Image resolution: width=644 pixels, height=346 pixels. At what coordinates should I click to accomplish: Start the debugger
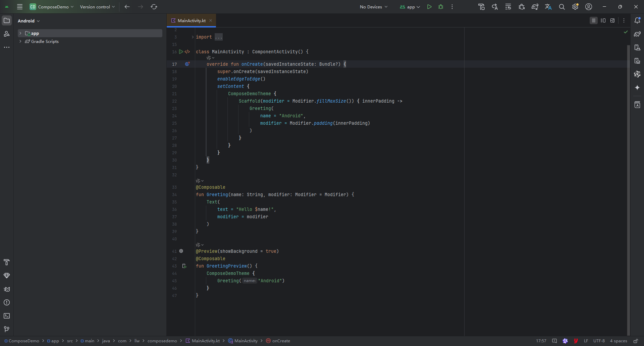pos(441,7)
